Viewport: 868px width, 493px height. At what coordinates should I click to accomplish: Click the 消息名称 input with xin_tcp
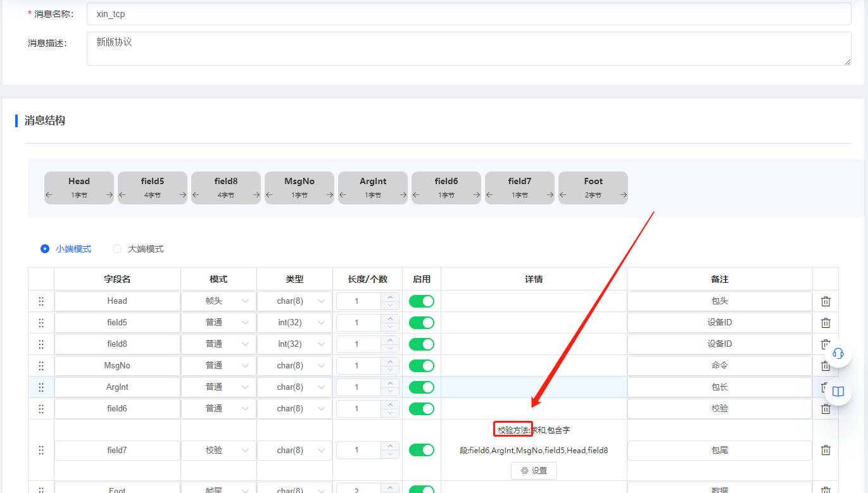click(x=469, y=14)
